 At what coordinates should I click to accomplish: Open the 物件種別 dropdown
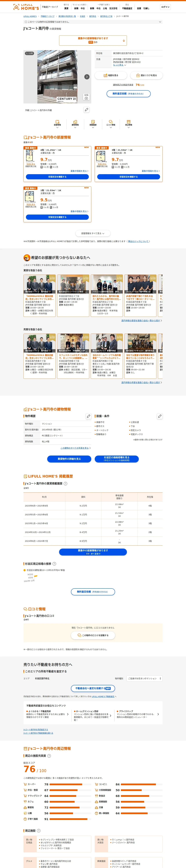[x=144, y=678]
